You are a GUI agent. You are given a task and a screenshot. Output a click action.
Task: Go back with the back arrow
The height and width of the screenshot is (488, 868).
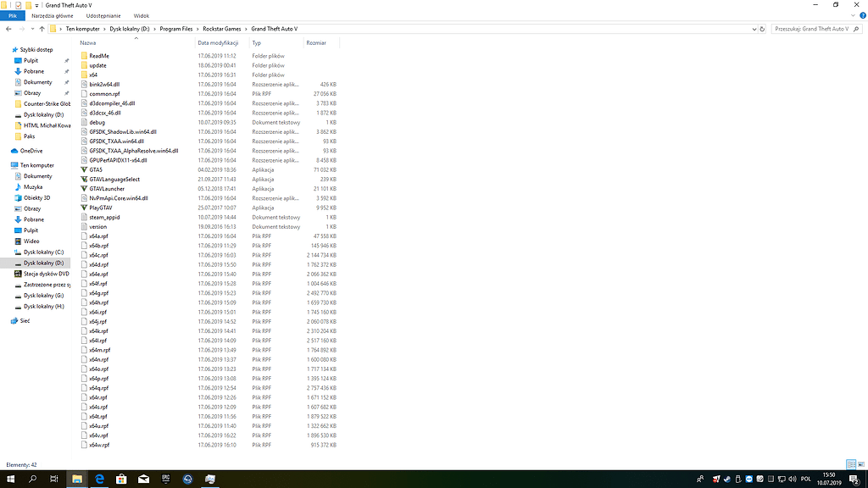8,29
